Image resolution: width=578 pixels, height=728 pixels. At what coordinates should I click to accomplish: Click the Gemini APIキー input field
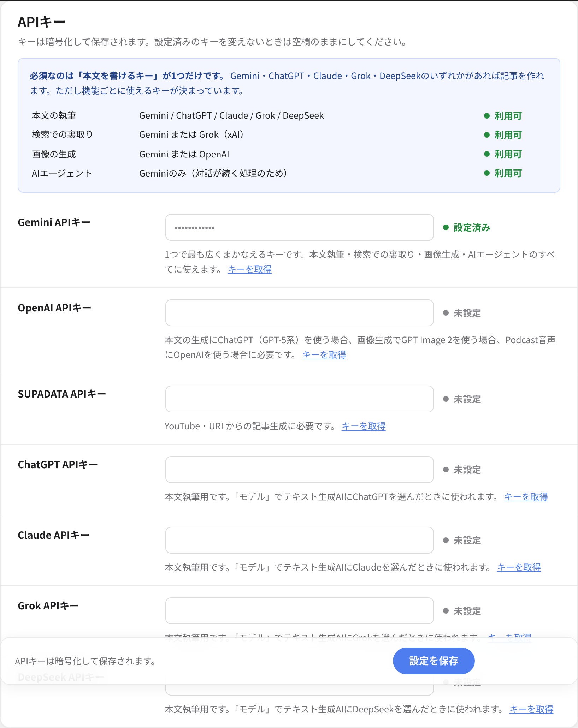(299, 227)
